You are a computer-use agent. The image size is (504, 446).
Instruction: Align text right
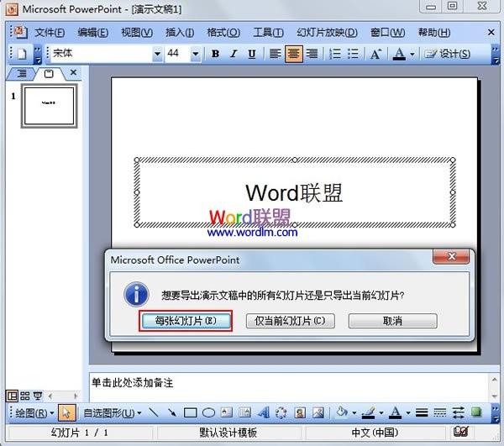click(x=312, y=54)
